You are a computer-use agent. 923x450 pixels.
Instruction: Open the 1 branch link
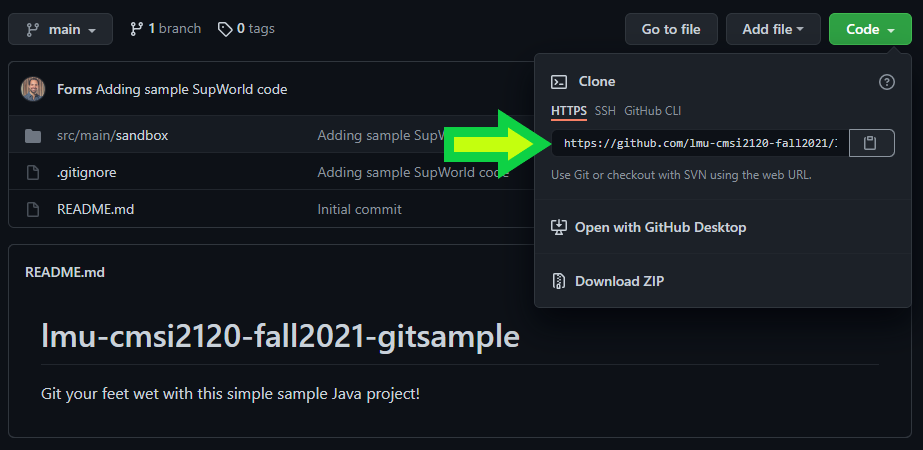coord(166,29)
